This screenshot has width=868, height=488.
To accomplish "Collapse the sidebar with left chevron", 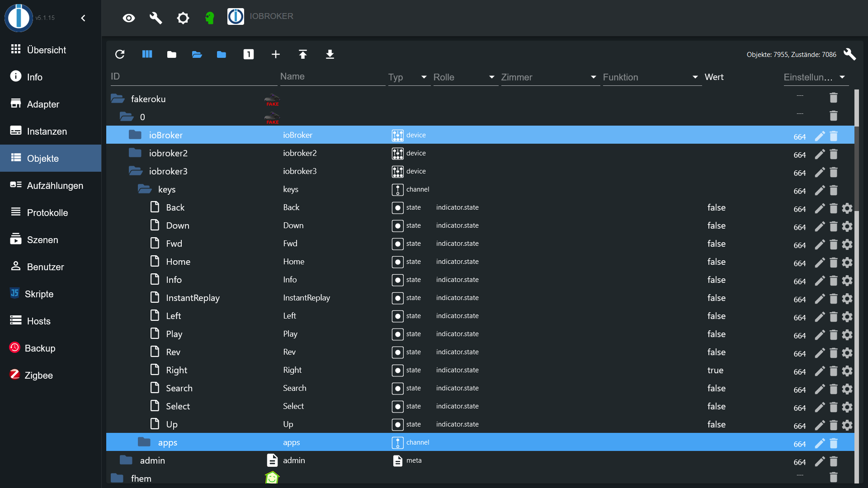I will (x=83, y=18).
